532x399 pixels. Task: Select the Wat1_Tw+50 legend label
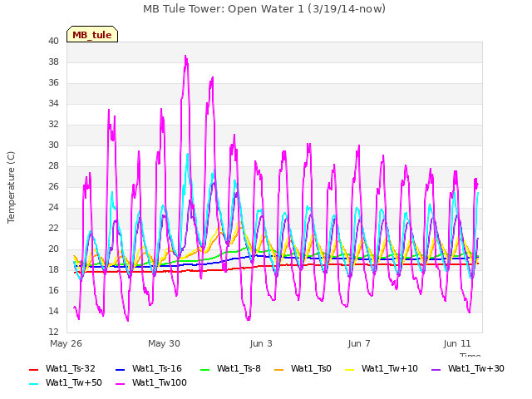(x=74, y=382)
